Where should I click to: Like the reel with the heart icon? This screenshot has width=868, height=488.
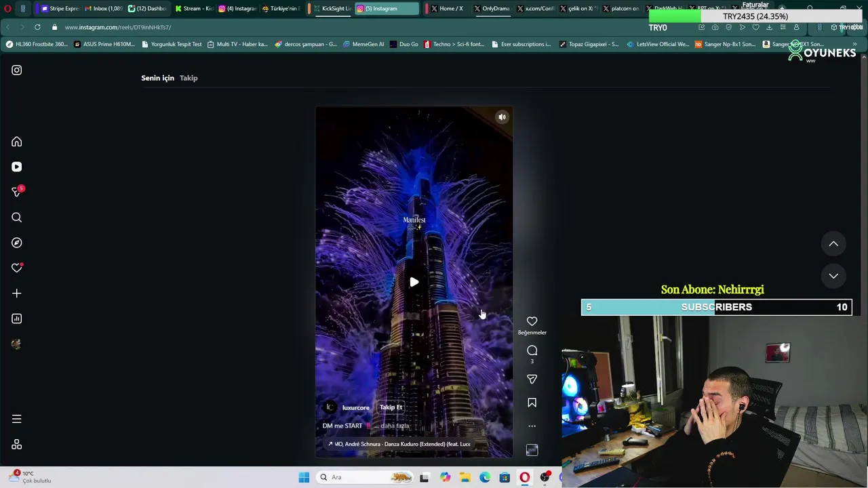[x=532, y=321]
